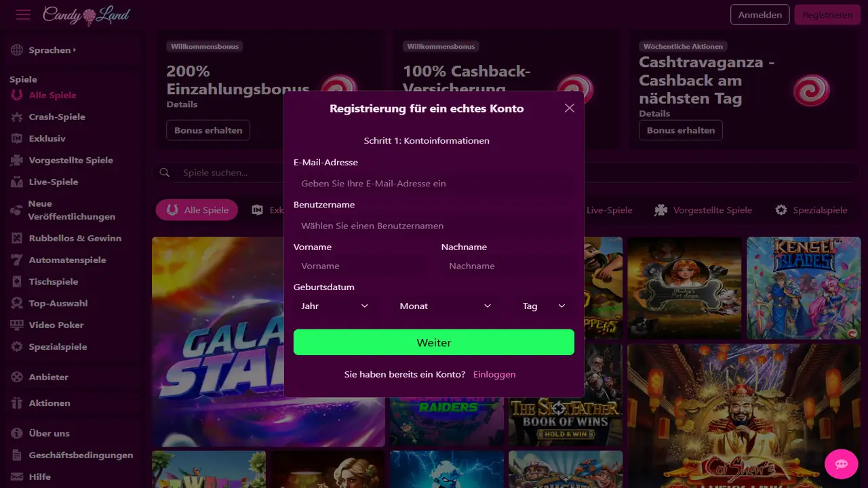This screenshot has height=488, width=868.
Task: Open the Monat dropdown
Action: [445, 306]
